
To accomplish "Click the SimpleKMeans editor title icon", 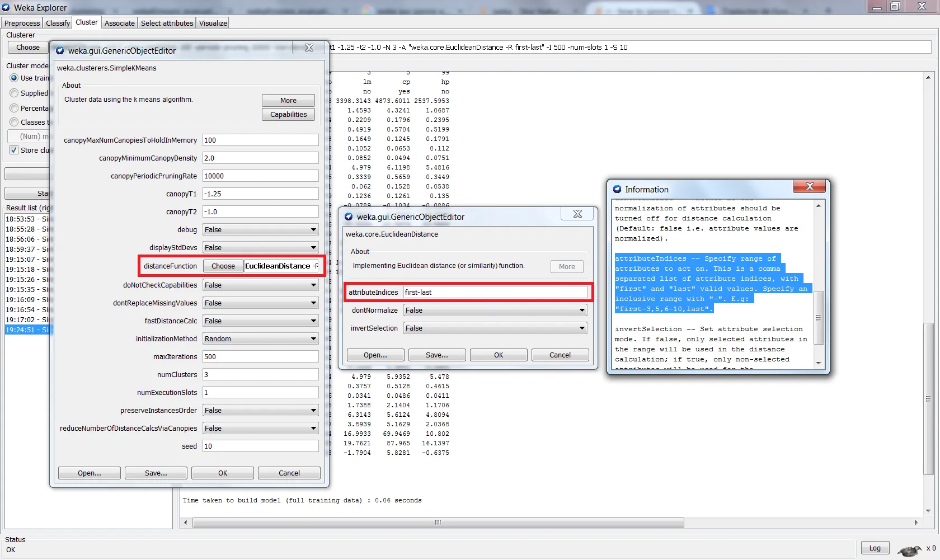I will (60, 50).
